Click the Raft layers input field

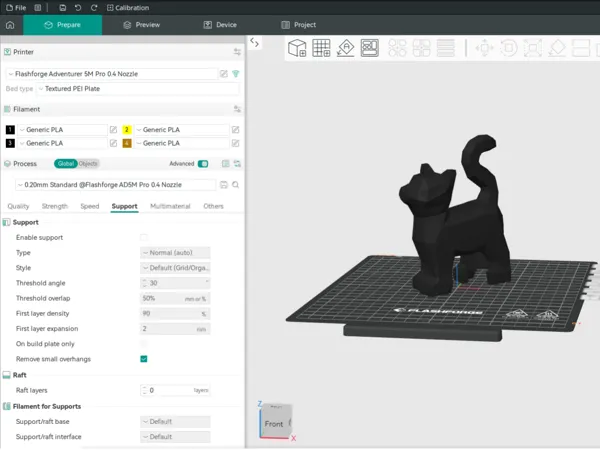[x=175, y=391]
